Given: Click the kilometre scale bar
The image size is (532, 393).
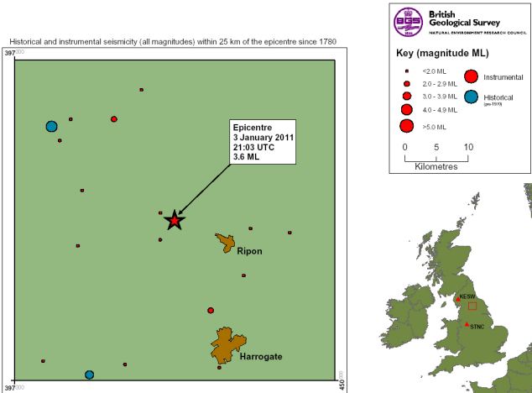Looking at the screenshot, I should pos(436,158).
